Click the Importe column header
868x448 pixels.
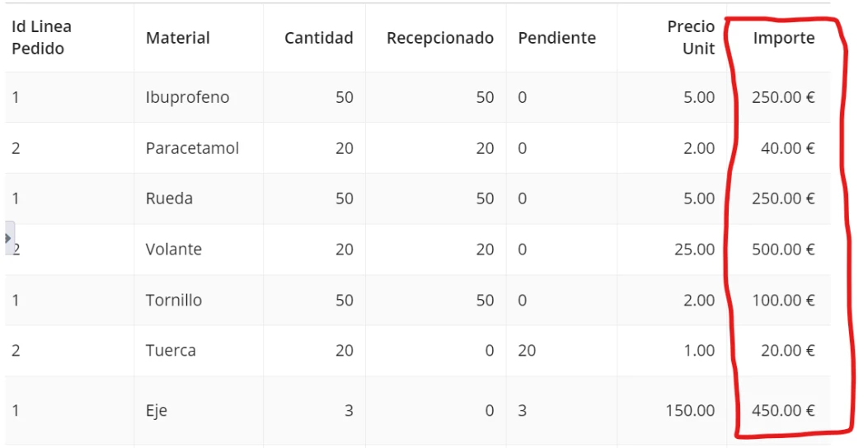[783, 38]
